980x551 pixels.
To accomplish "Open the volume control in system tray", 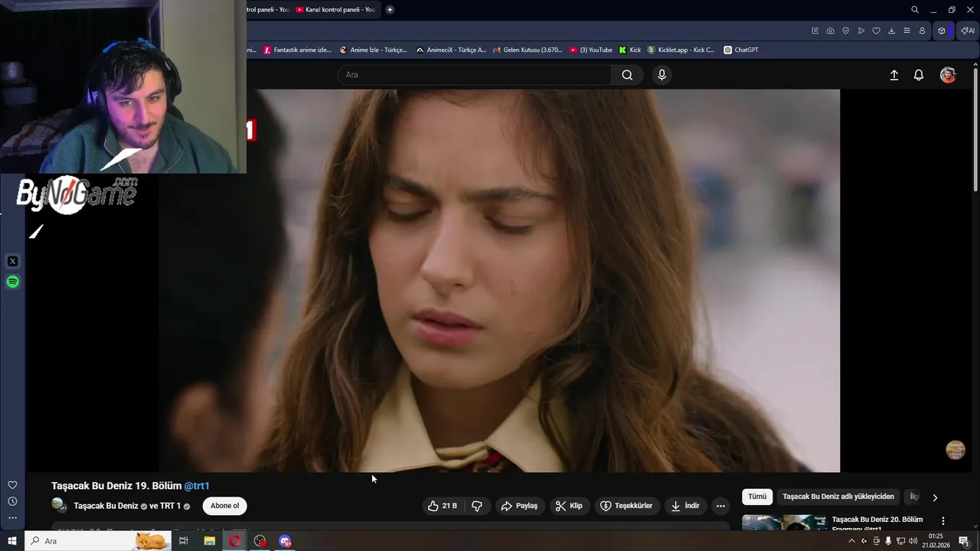I will pyautogui.click(x=913, y=541).
